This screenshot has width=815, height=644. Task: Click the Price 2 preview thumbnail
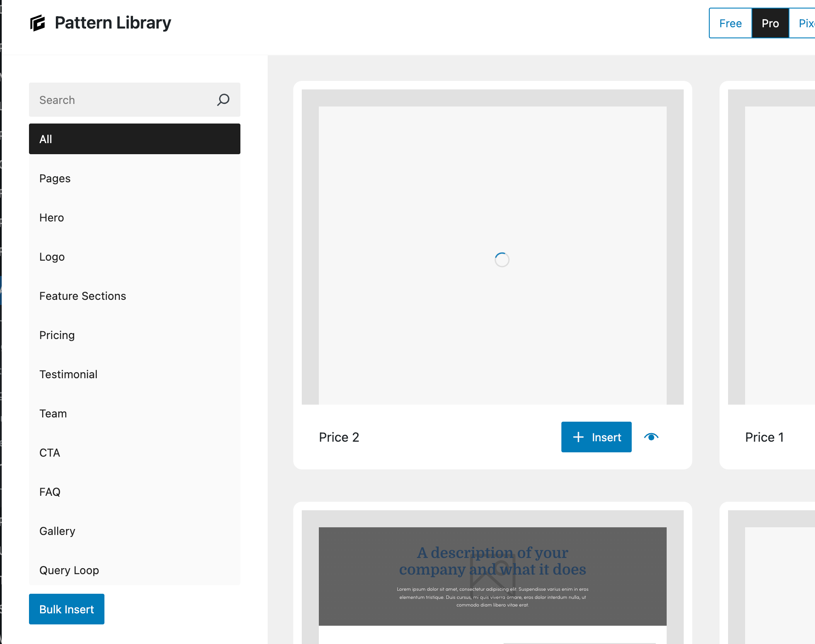pos(493,247)
